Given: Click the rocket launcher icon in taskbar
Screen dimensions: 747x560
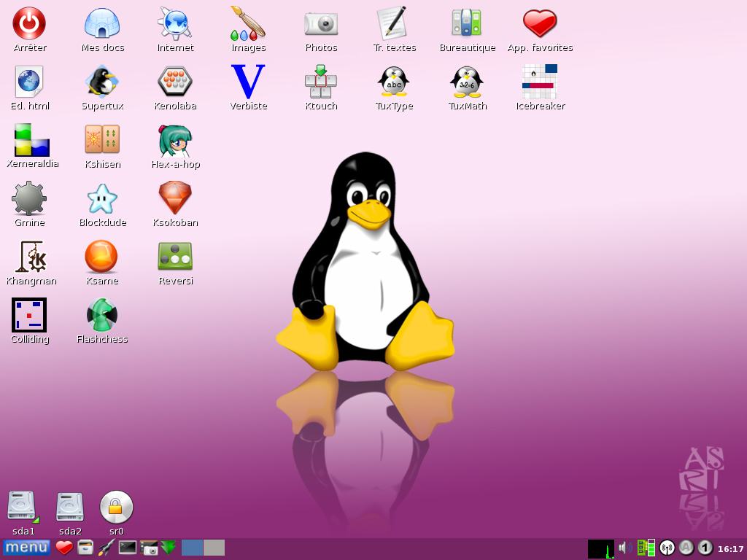Looking at the screenshot, I should [107, 548].
